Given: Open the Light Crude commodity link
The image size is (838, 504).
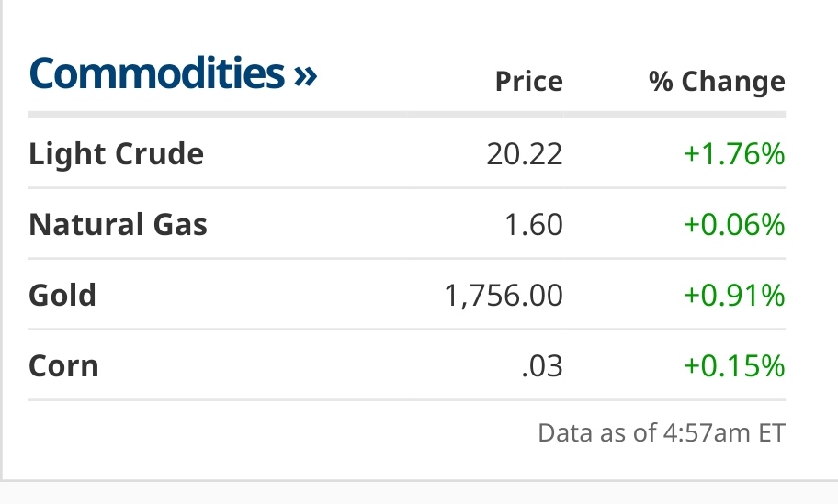Looking at the screenshot, I should pos(117,153).
